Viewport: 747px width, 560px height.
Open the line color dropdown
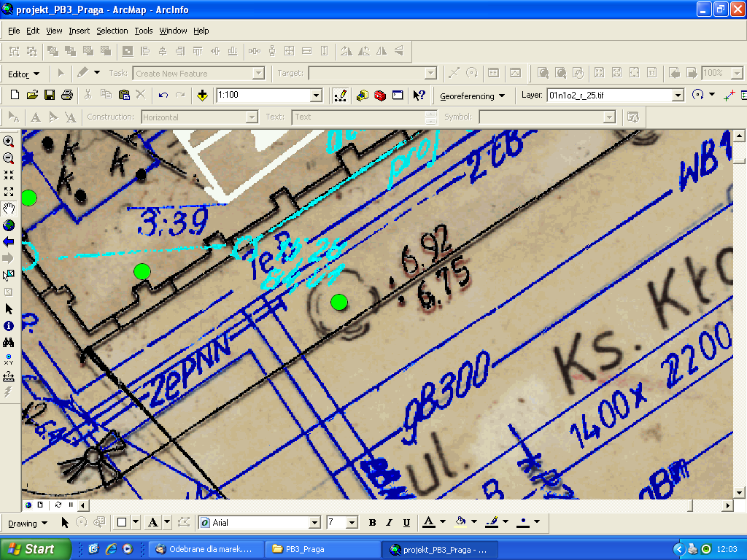506,522
